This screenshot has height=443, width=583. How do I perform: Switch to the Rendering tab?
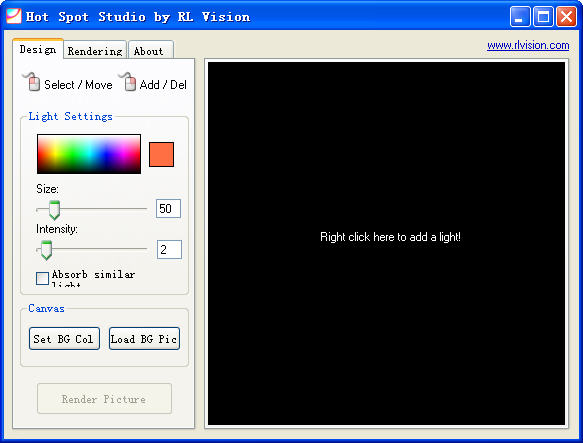(95, 51)
